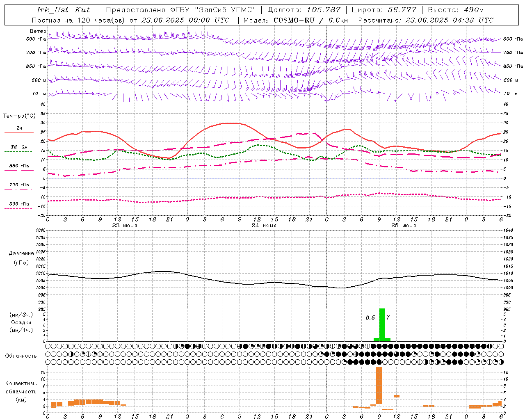Select the 10 м wind level label on left
Image resolution: width=525 pixels, height=420 pixels.
[39, 94]
